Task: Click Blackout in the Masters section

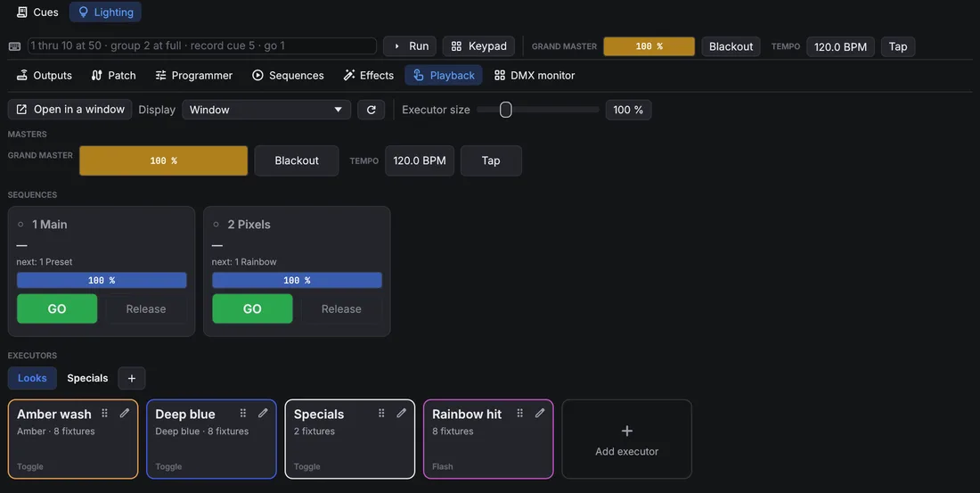Action: coord(297,160)
